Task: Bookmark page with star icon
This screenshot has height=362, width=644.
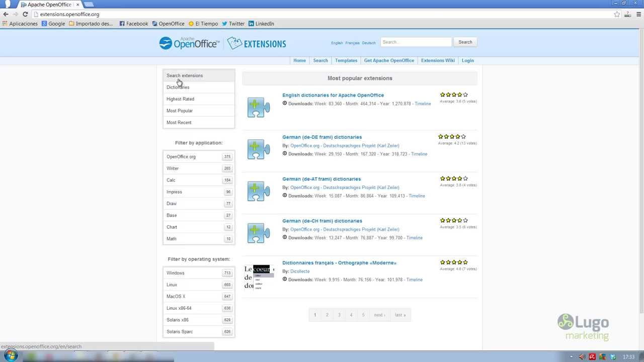Action: pos(617,14)
